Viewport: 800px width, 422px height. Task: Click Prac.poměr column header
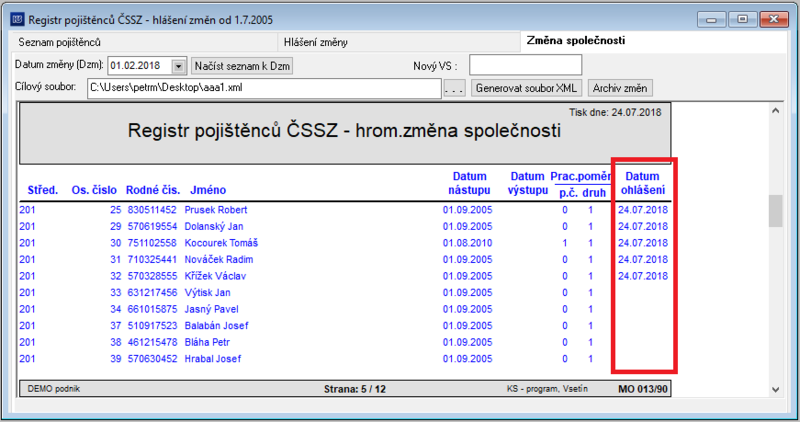point(581,177)
